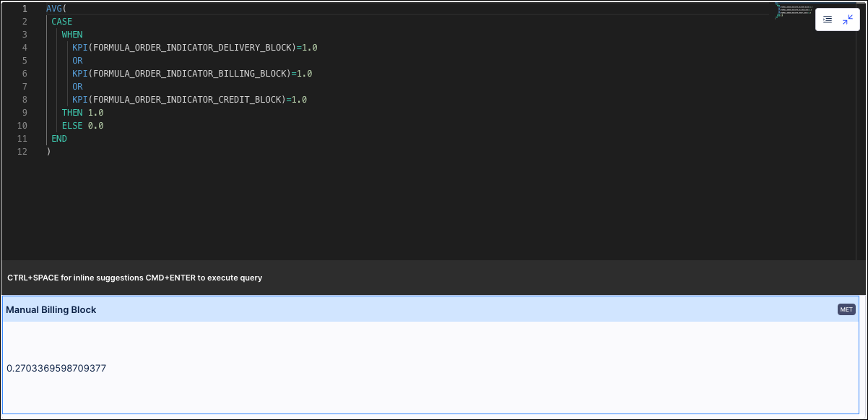Click the AVG( text on line 1
The width and height of the screenshot is (868, 420).
[56, 9]
